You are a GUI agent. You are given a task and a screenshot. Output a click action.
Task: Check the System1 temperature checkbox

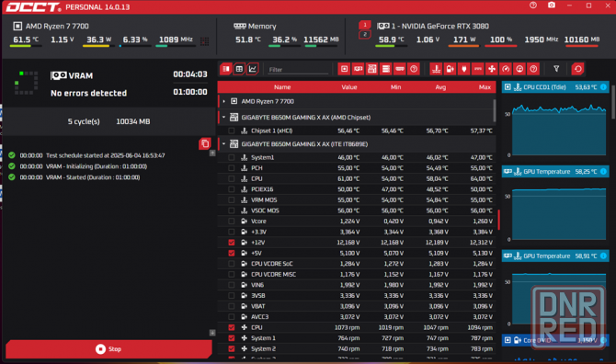pos(232,157)
